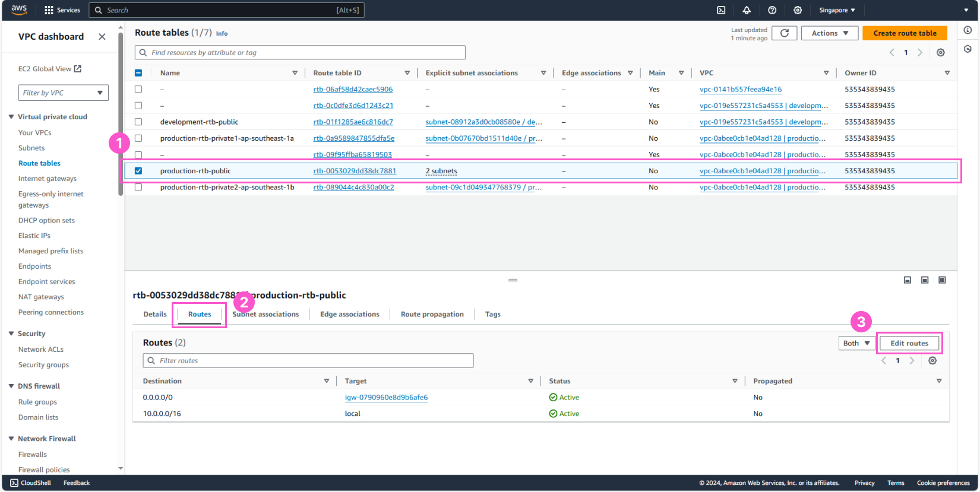Open the Info link beside Route tables
This screenshot has width=980, height=492.
coord(222,34)
